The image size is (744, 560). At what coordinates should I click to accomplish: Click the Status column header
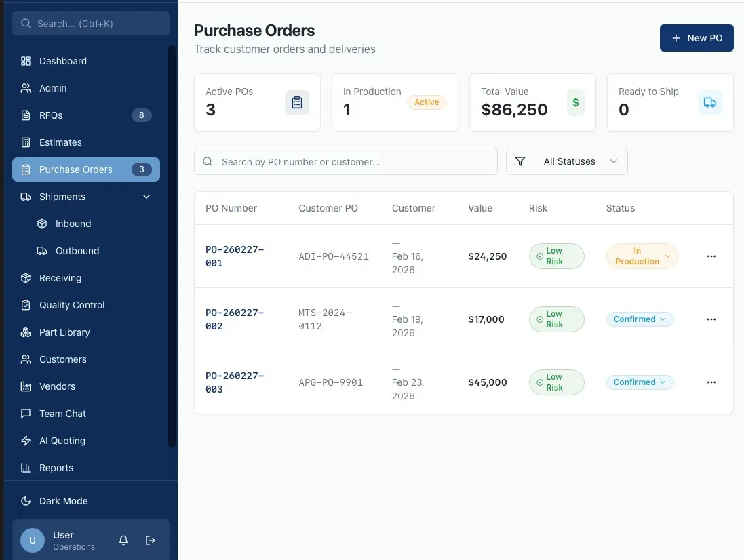click(620, 208)
